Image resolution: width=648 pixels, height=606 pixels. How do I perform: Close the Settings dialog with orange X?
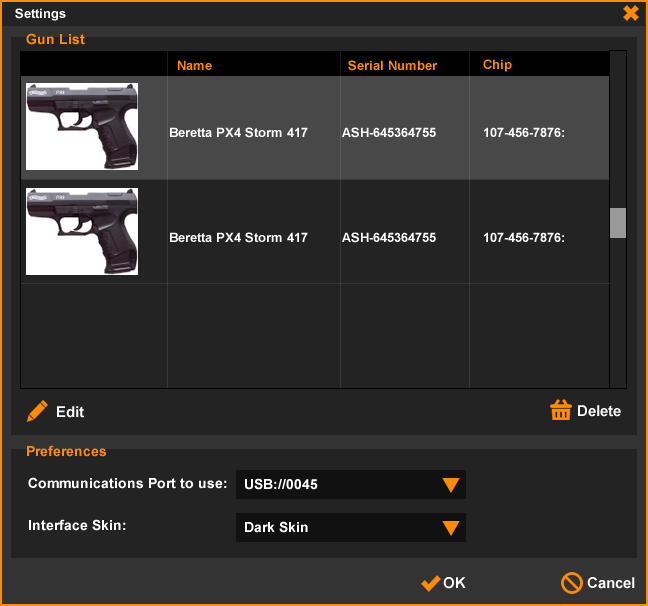point(631,13)
